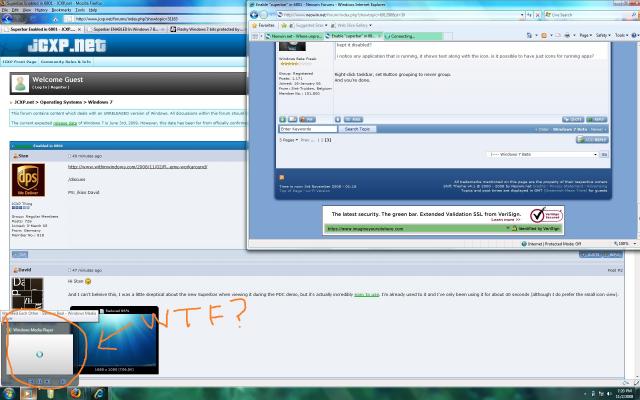The image size is (640, 400).
Task: Click the red Stop button in IE
Action: 538,15
